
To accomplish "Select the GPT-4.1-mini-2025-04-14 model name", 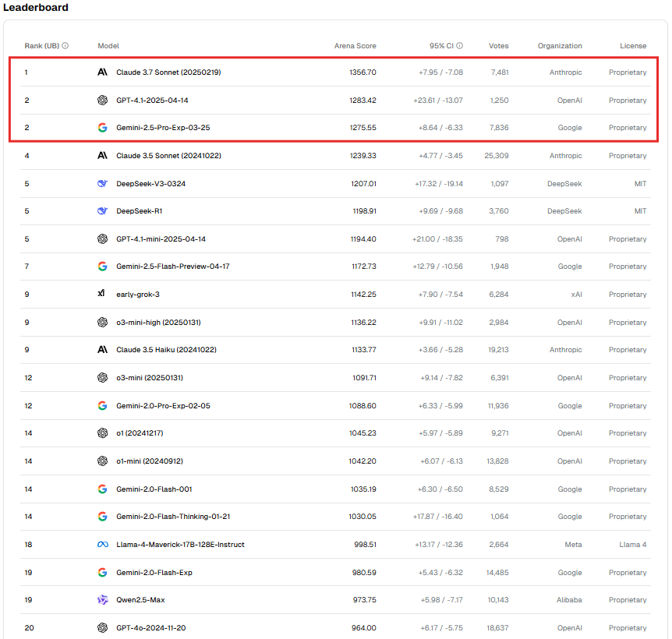I will pos(161,239).
